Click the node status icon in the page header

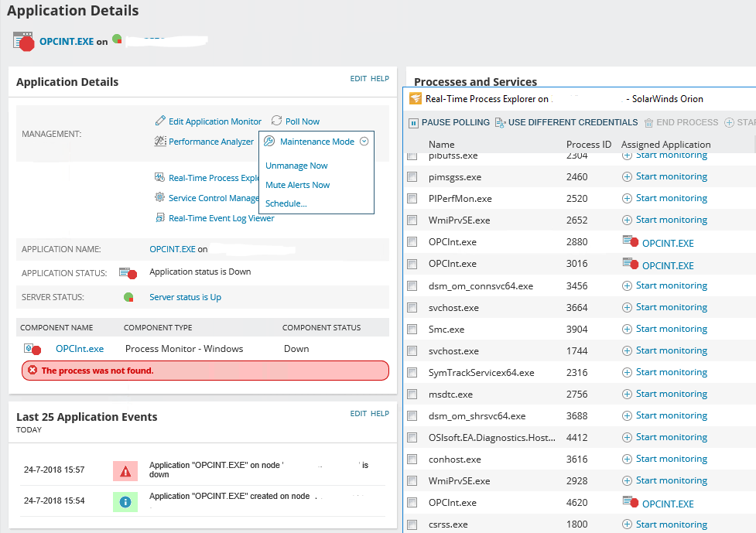[117, 39]
